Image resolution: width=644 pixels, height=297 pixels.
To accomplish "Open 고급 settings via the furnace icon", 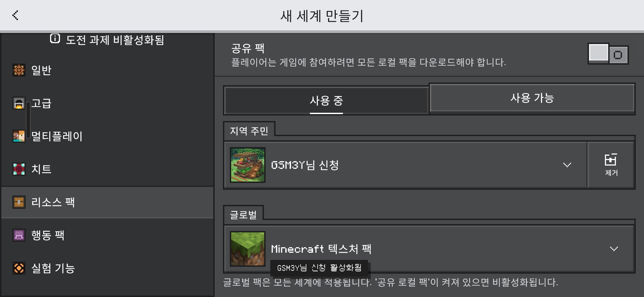I will 19,103.
